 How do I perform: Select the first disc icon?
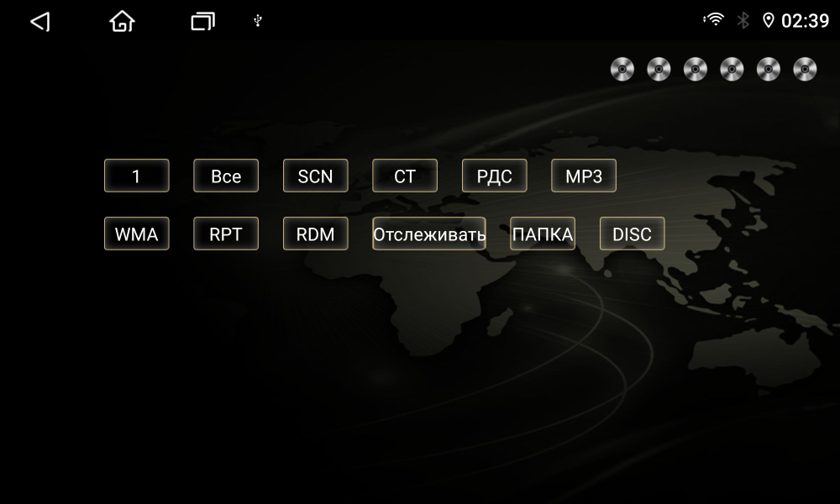pos(622,69)
